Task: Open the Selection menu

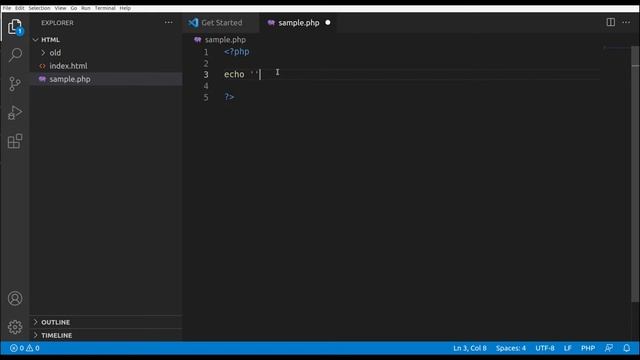Action: coord(39,8)
